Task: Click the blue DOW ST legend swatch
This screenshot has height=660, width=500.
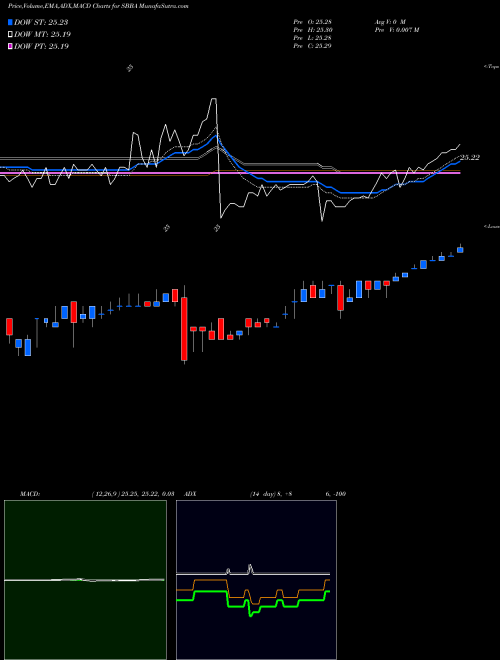Action: coord(11,22)
